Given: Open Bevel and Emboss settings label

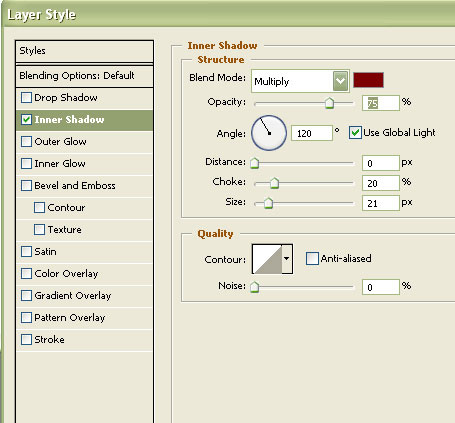Looking at the screenshot, I should [75, 186].
